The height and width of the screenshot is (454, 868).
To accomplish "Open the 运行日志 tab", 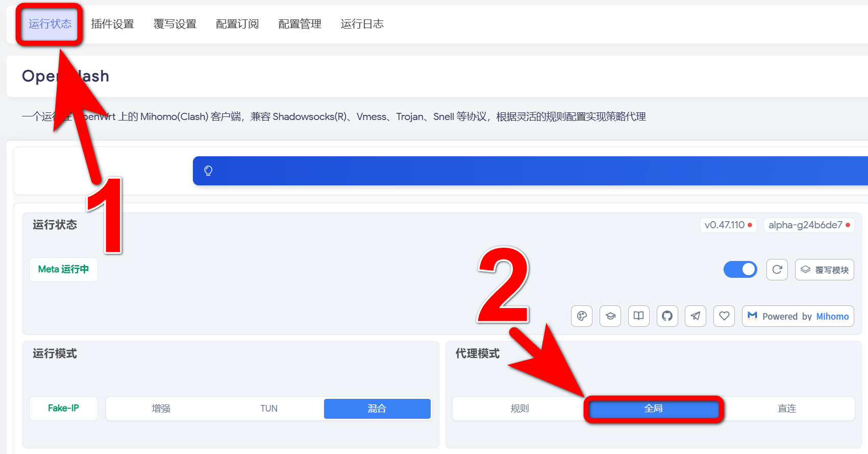I will [x=362, y=24].
